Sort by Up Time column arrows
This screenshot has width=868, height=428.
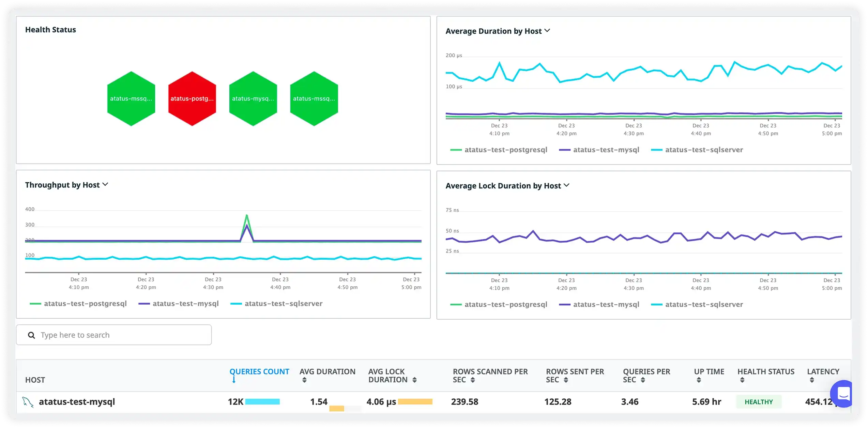tap(699, 380)
